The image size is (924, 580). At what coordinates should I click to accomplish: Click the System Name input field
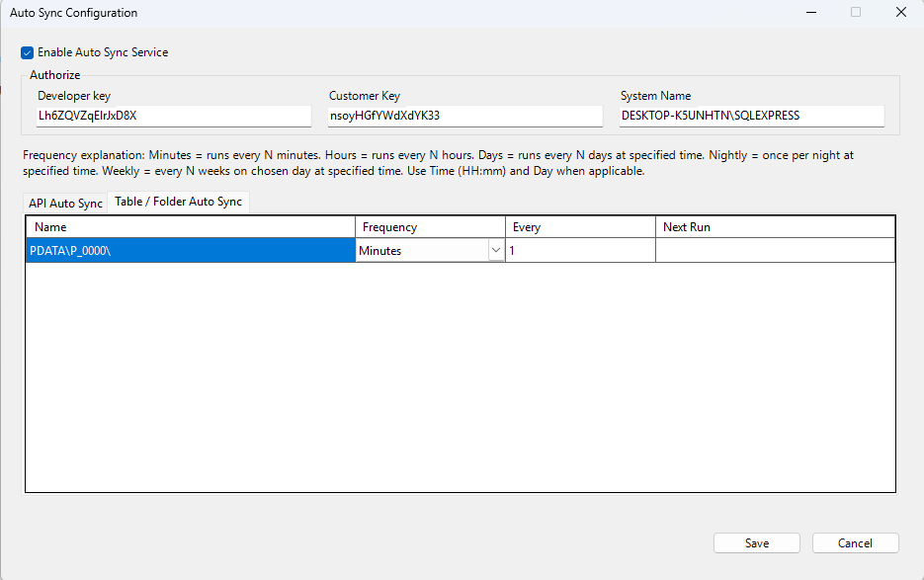click(751, 116)
